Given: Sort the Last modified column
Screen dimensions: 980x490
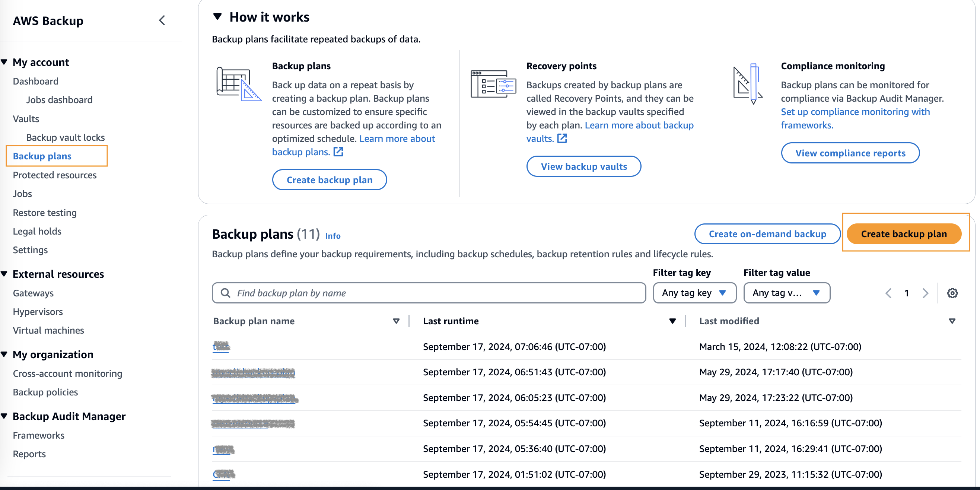Looking at the screenshot, I should pyautogui.click(x=952, y=321).
